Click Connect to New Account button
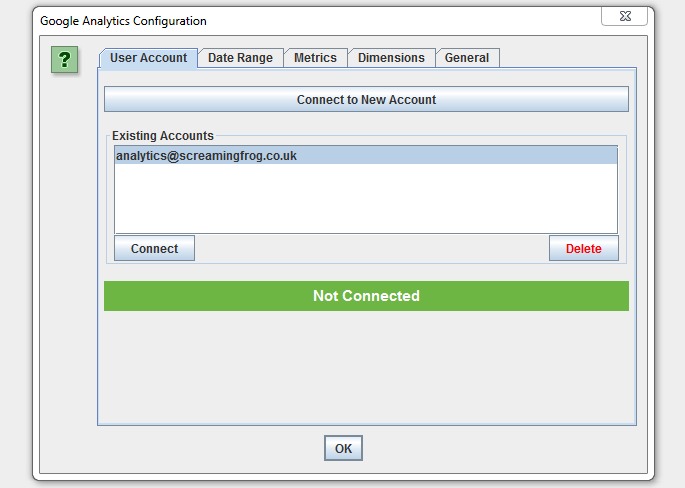 [366, 99]
